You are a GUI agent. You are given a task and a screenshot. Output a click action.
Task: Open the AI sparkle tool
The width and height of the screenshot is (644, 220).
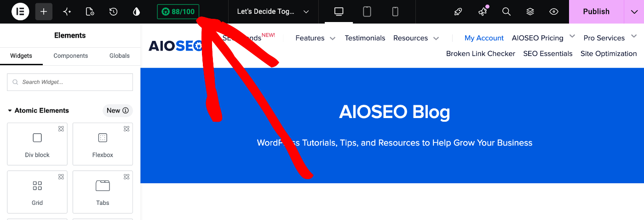pyautogui.click(x=67, y=11)
